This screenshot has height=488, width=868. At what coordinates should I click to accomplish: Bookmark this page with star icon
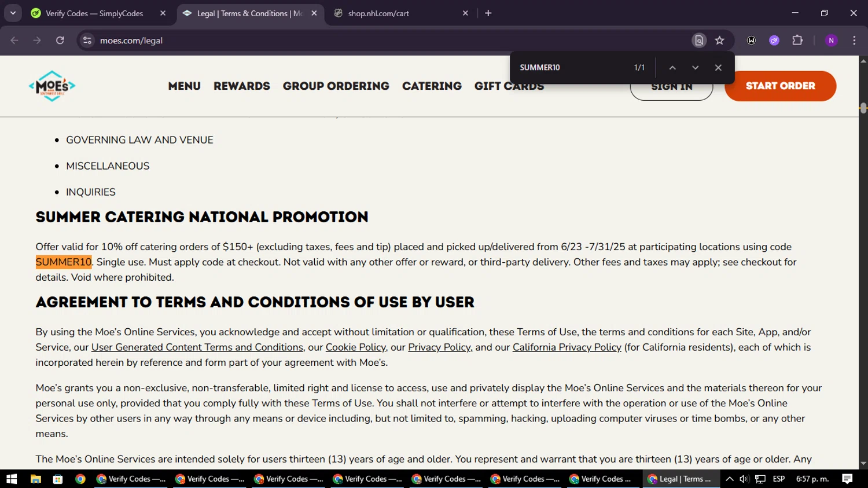719,41
